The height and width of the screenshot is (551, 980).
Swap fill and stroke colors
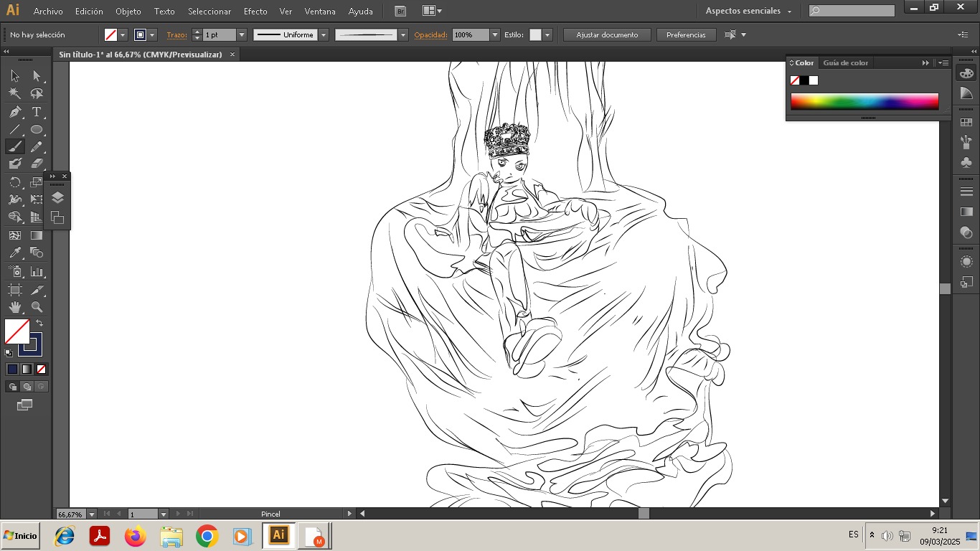tap(40, 324)
